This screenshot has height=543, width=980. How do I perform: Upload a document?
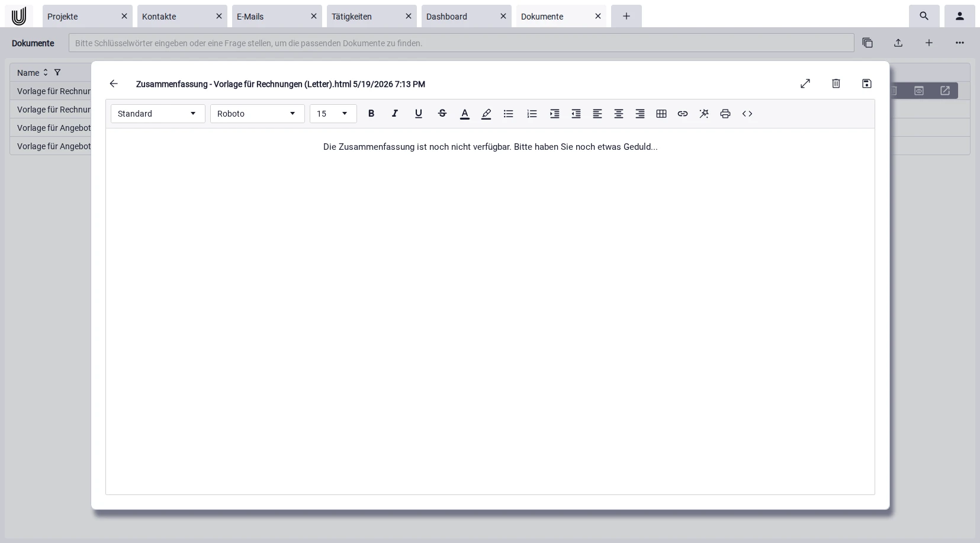[898, 43]
